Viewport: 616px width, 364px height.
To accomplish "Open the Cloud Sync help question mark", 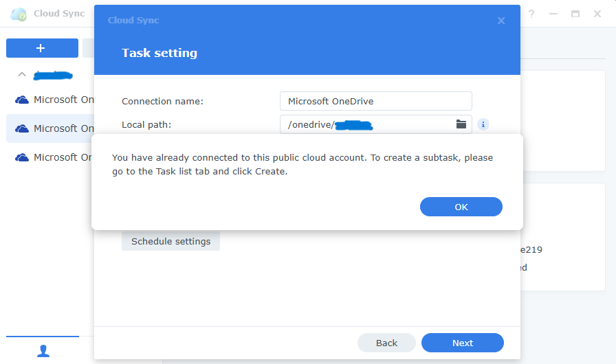I will point(531,14).
